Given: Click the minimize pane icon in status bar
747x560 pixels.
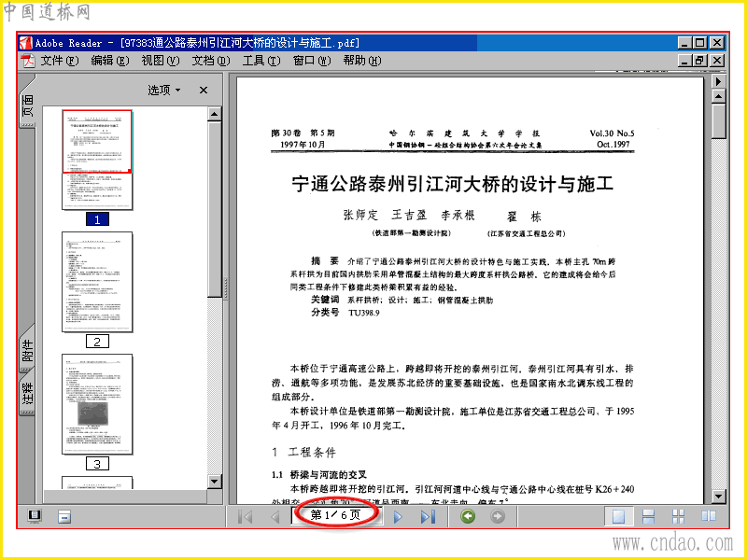Looking at the screenshot, I should pyautogui.click(x=64, y=517).
